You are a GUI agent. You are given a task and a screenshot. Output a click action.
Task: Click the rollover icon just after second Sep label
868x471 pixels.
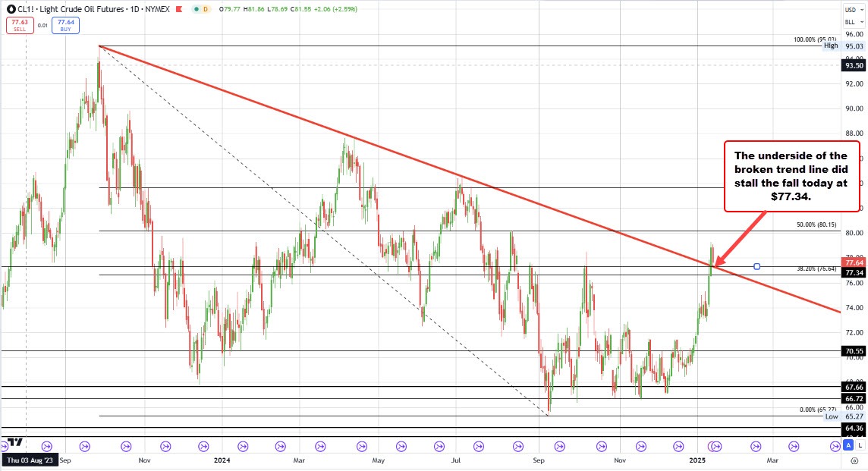(560, 446)
